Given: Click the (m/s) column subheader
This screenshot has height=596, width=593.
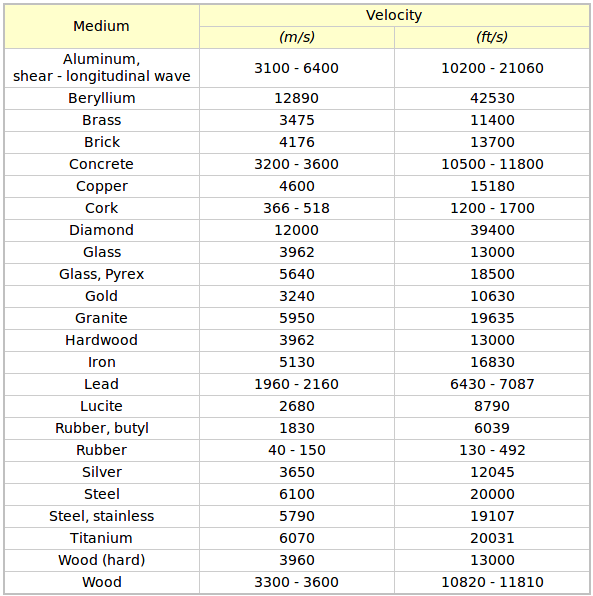Looking at the screenshot, I should (x=297, y=37).
